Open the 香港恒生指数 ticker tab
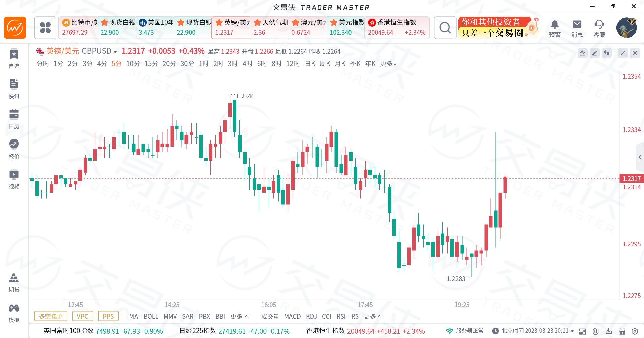Screen dimensions: 644x338 pyautogui.click(x=397, y=27)
